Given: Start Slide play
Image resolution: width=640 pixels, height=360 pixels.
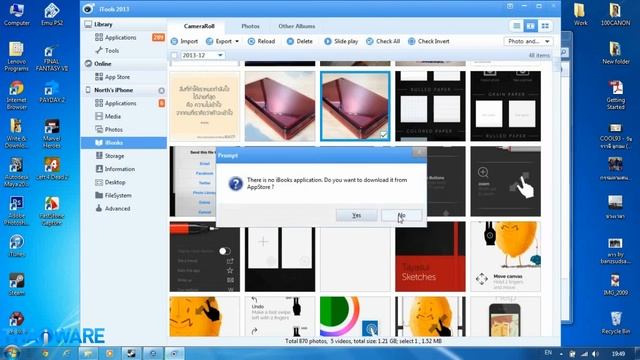Looking at the screenshot, I should coord(341,41).
